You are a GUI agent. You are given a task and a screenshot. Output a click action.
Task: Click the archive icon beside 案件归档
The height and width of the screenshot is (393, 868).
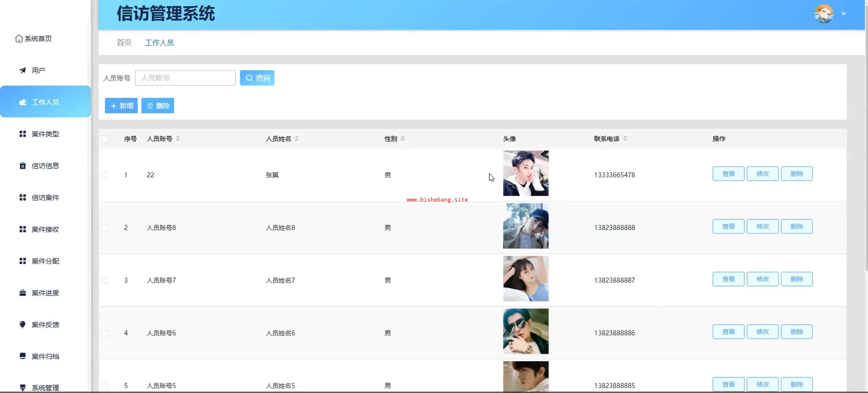pos(23,356)
